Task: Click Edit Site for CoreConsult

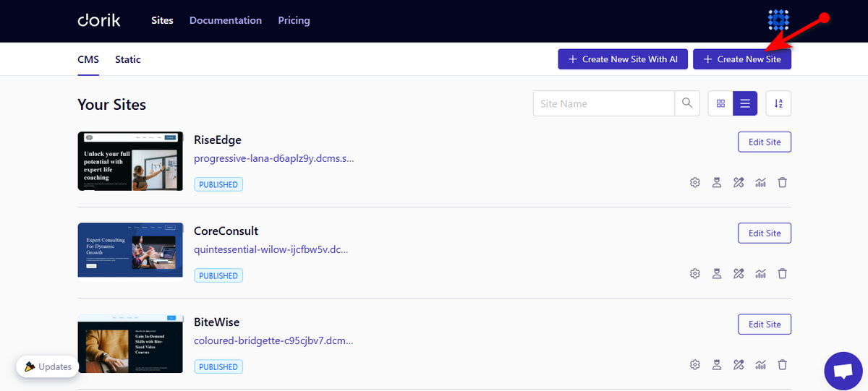Action: [x=765, y=233]
